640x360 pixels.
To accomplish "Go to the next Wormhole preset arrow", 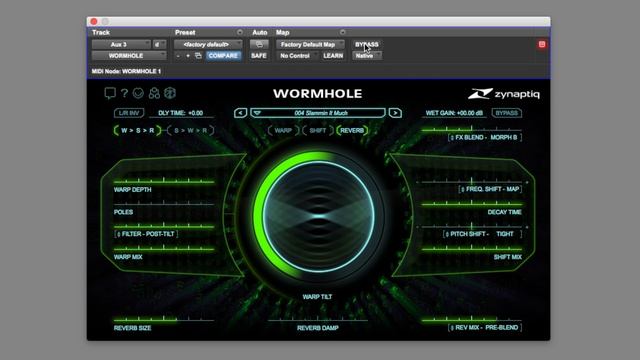I will [x=395, y=113].
